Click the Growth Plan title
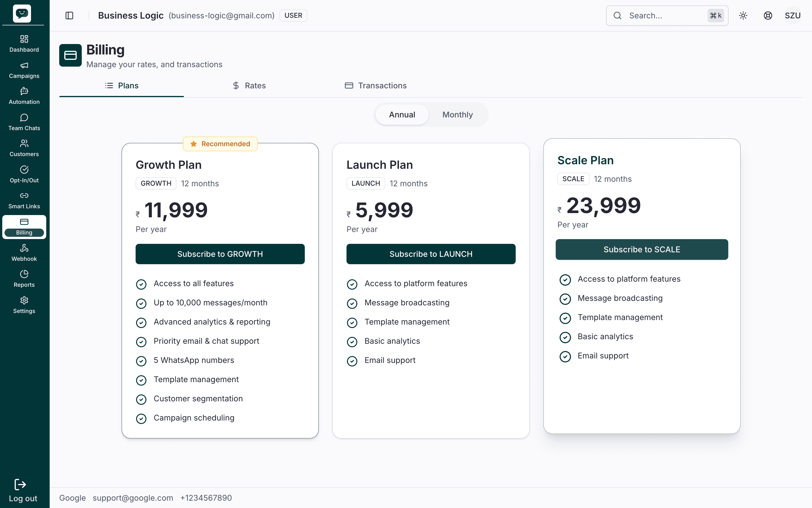The width and height of the screenshot is (812, 508). pos(168,165)
